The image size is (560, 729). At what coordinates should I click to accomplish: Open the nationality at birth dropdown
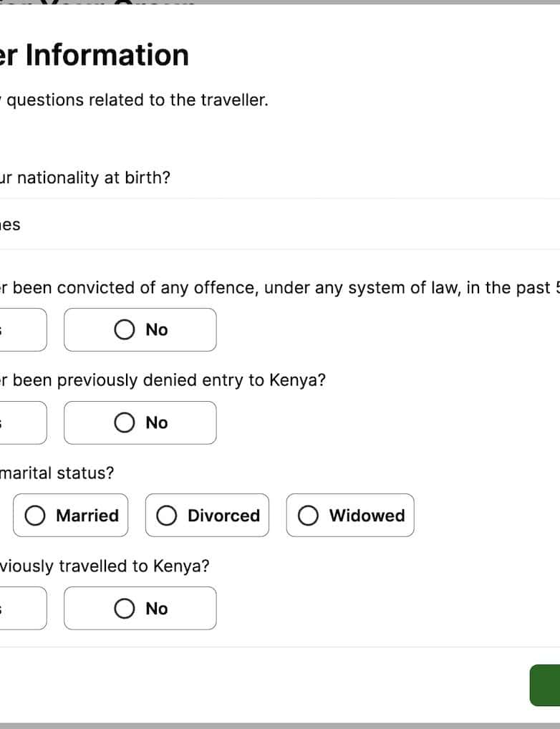coord(279,225)
